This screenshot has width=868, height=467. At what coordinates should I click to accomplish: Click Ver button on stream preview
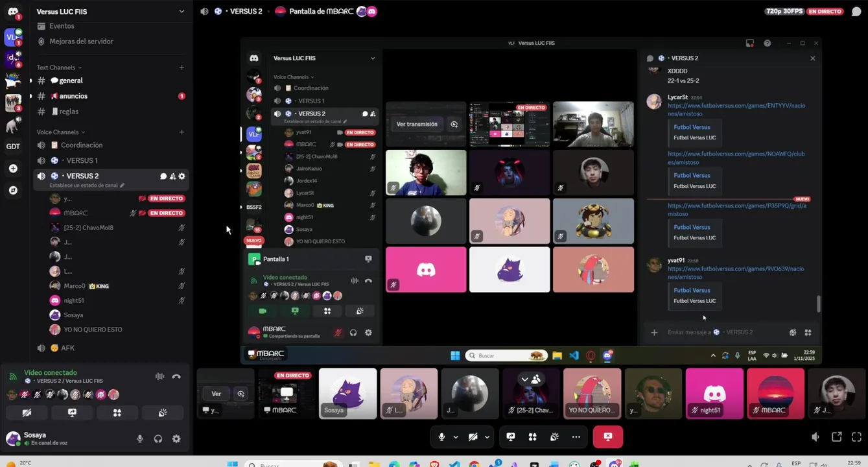point(216,394)
